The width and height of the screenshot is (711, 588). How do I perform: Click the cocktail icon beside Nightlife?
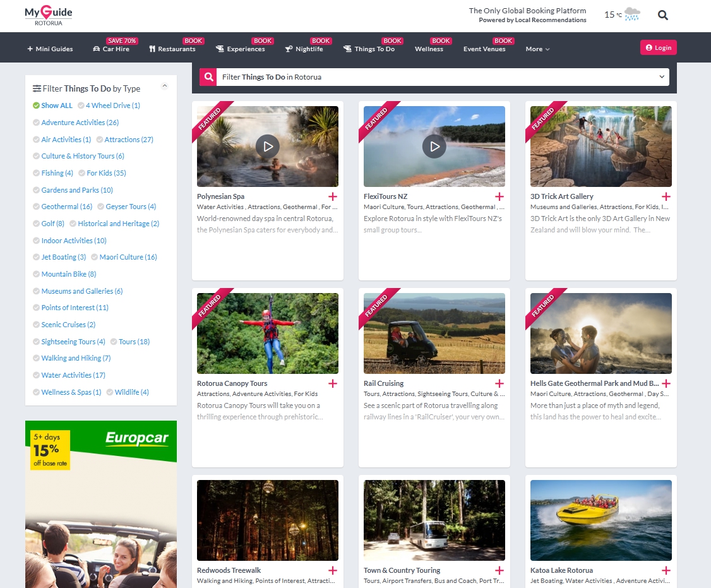pos(289,49)
